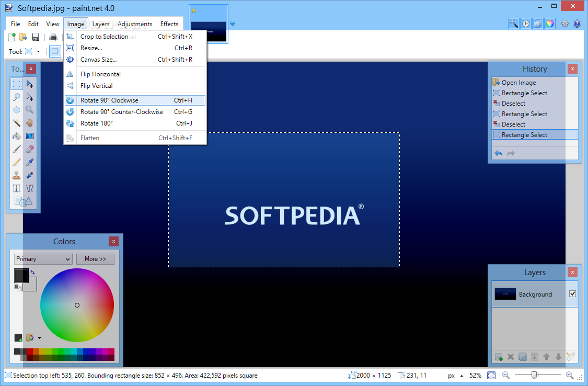
Task: Select the Eraser tool
Action: tap(30, 149)
